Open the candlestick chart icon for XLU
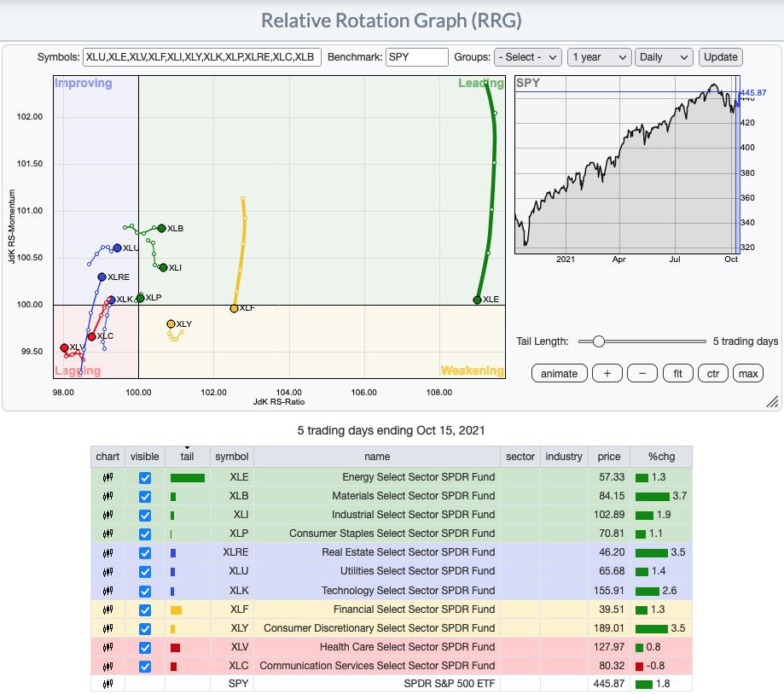 [x=107, y=571]
